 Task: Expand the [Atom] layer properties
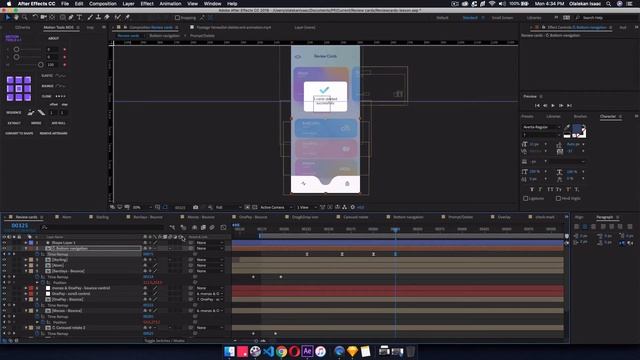pos(26,265)
